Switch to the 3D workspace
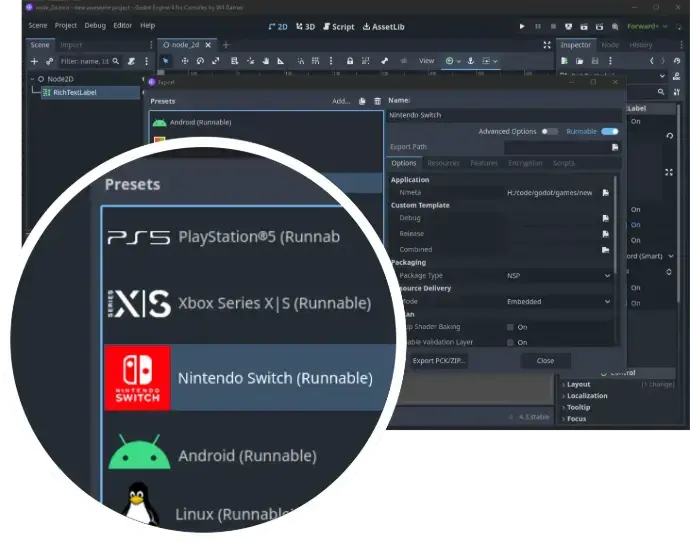This screenshot has width=690, height=543. coord(305,27)
